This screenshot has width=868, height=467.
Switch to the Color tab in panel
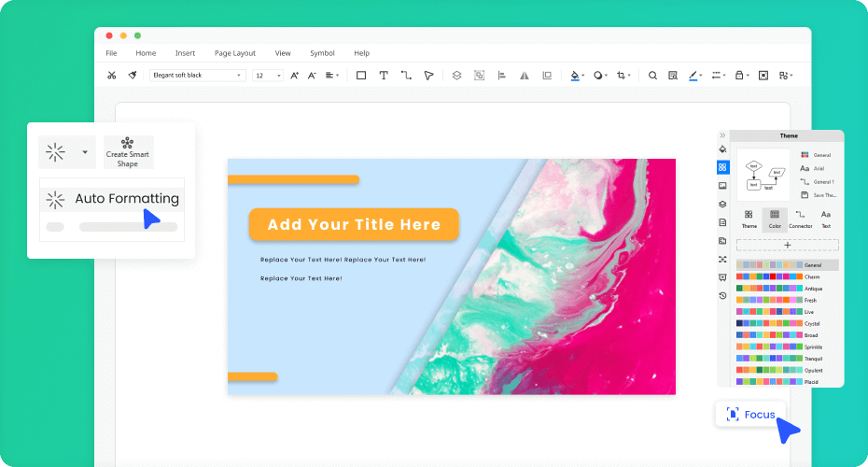tap(775, 219)
